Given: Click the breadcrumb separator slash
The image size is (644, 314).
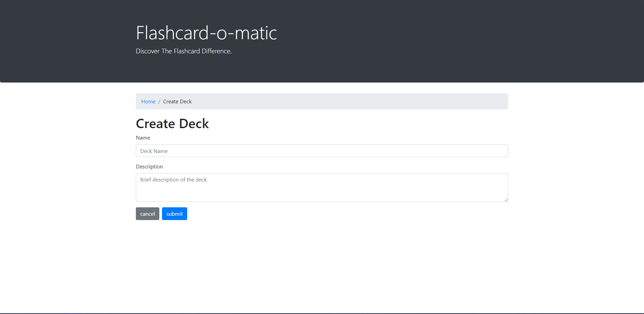Looking at the screenshot, I should 160,101.
